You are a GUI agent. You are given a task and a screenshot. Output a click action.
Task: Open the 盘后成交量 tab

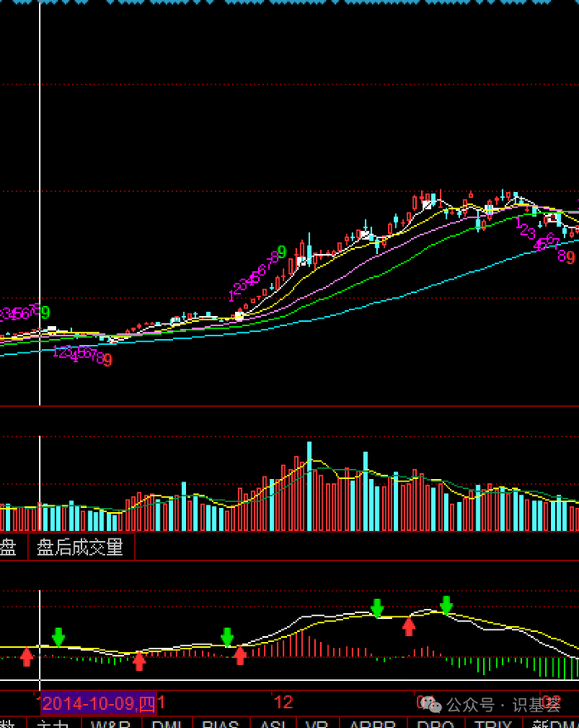pos(81,547)
